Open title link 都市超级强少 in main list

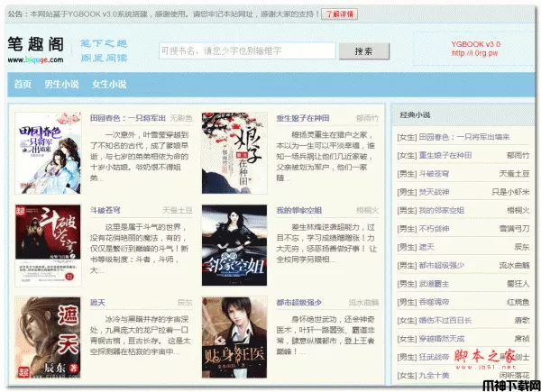point(298,303)
